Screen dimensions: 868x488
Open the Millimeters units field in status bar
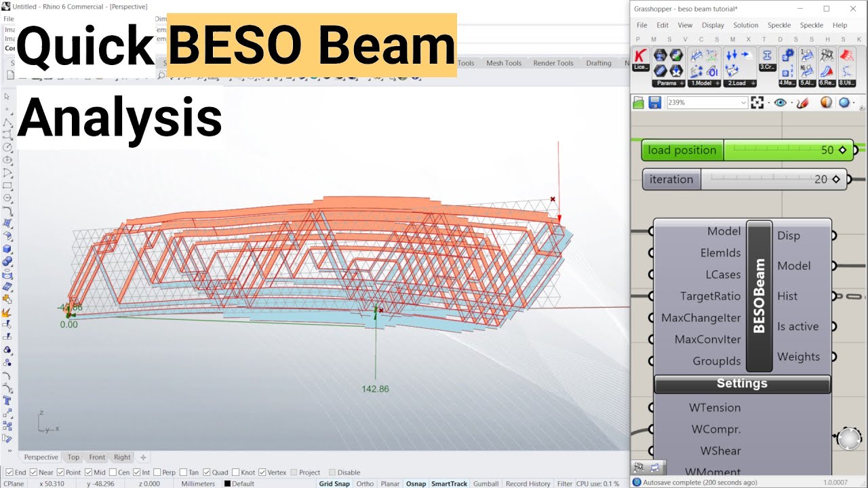point(198,484)
